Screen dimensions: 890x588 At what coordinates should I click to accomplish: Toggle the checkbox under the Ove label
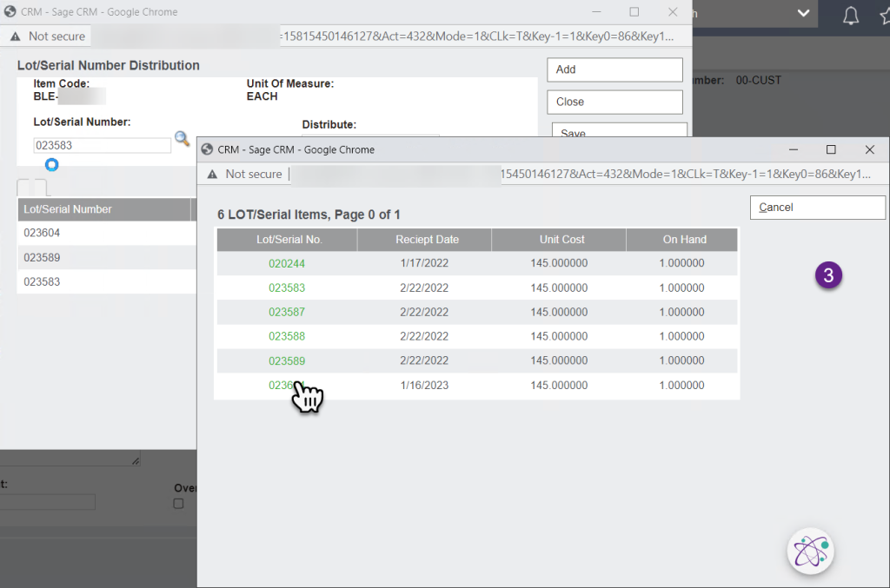(x=178, y=504)
